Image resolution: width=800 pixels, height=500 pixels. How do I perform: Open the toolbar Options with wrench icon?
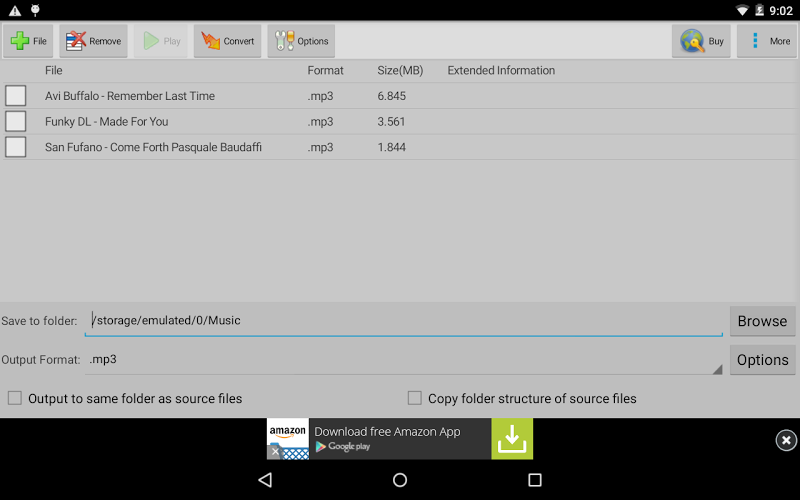click(x=301, y=41)
